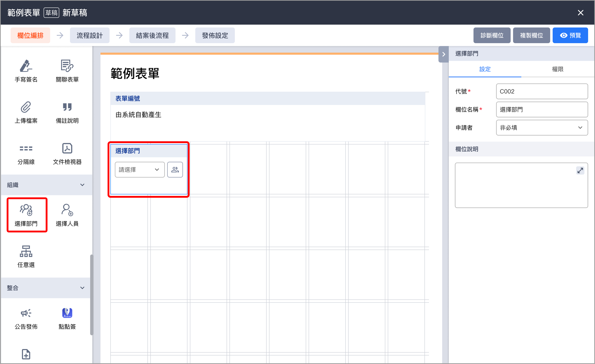Open the 請選擇 department dropdown
Screen dimensions: 595x364
tap(140, 170)
